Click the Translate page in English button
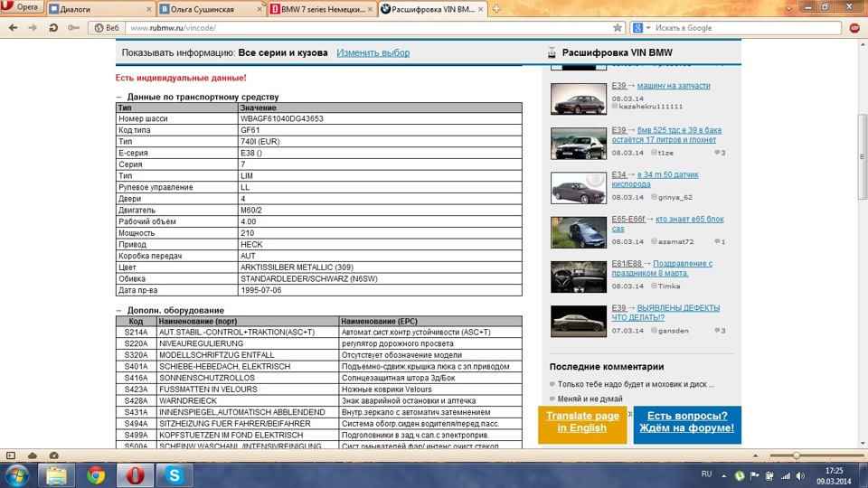Image resolution: width=868 pixels, height=488 pixels. [582, 422]
